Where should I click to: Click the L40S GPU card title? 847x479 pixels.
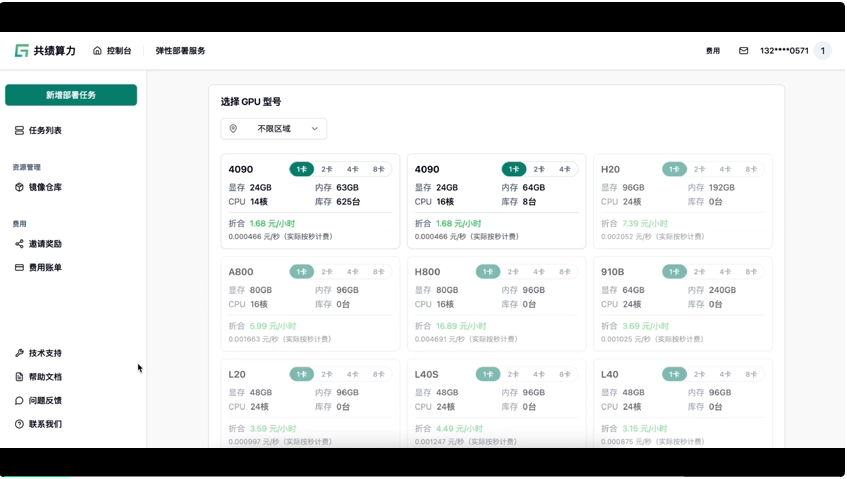point(427,375)
